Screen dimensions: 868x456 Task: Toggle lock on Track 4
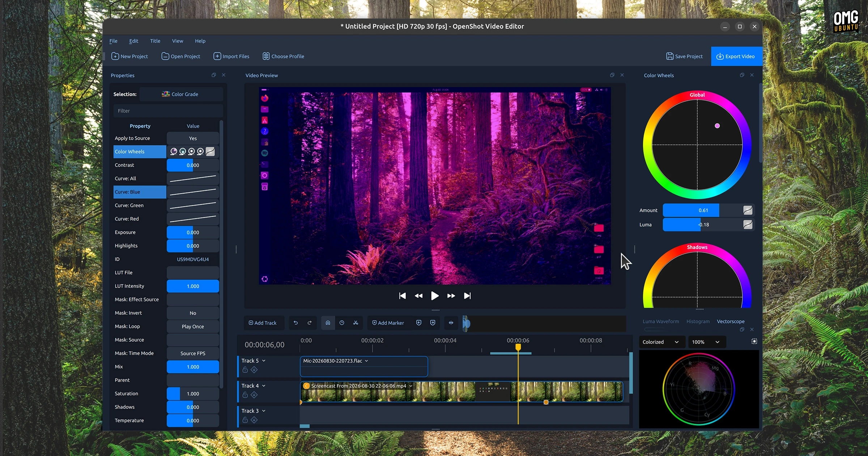(x=245, y=395)
